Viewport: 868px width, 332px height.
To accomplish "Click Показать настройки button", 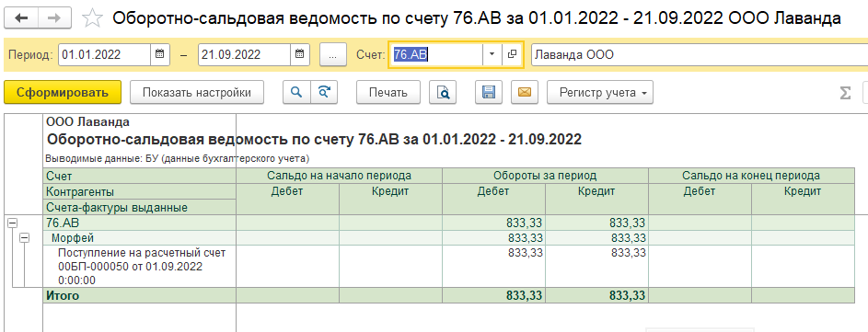I will click(196, 92).
